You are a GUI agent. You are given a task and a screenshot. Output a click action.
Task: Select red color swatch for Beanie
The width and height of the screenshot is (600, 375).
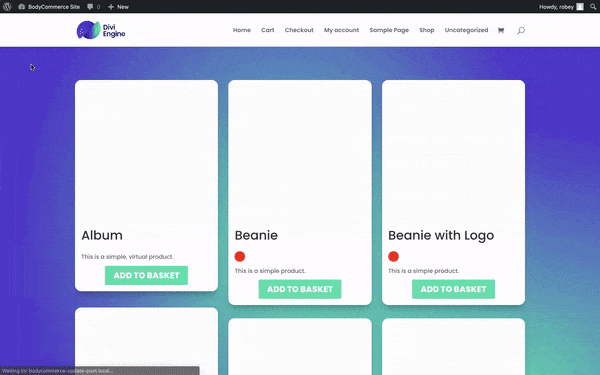point(240,256)
